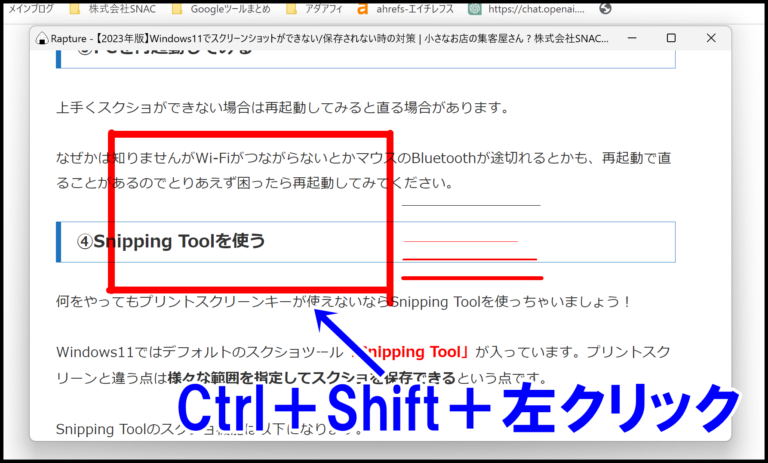This screenshot has height=463, width=768.
Task: Select the thickest red line sample
Action: point(472,278)
